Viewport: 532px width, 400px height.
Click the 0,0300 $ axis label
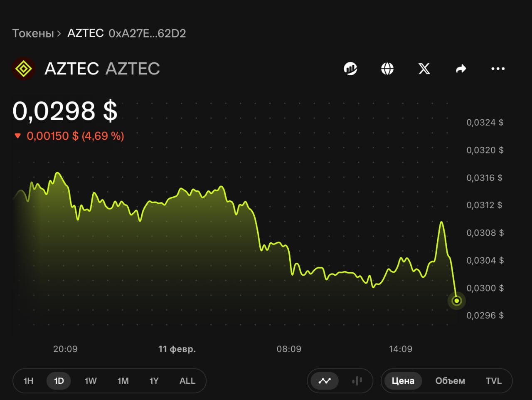tap(485, 288)
